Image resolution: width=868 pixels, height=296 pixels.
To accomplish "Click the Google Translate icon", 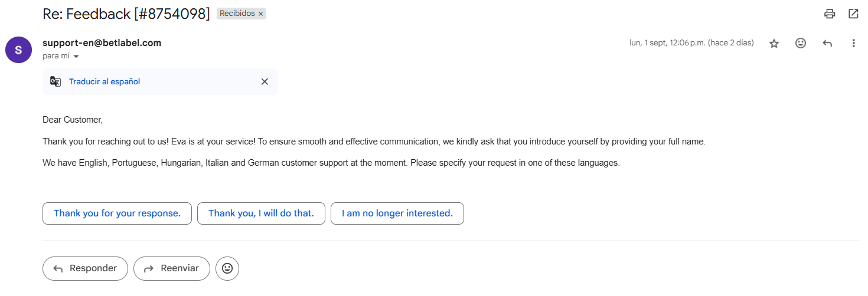I will 56,82.
